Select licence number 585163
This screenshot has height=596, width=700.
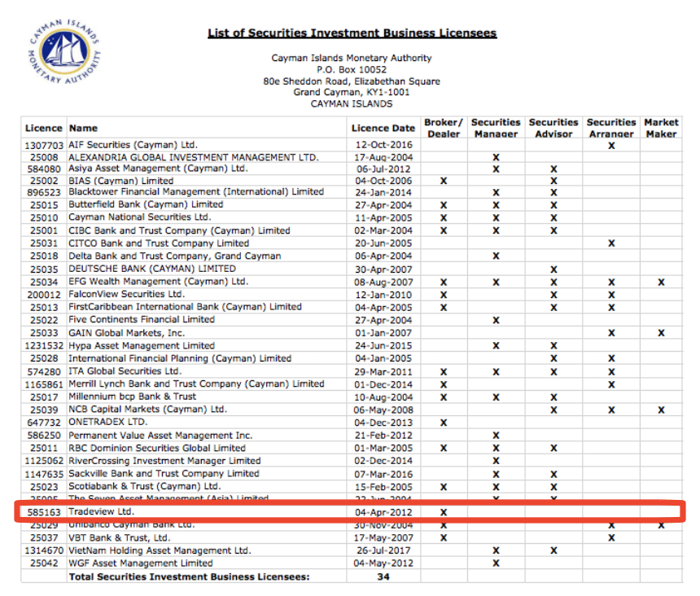44,512
